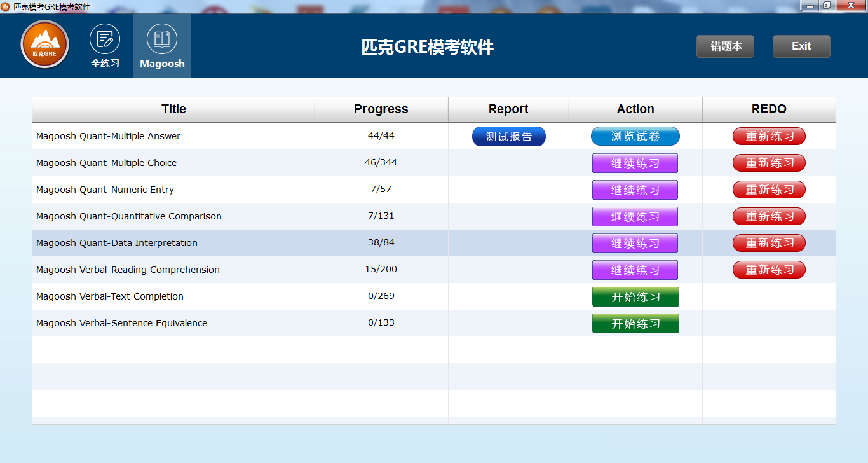This screenshot has height=463, width=868.
Task: Redo the Quant-Multiple Answer exercises
Action: (x=769, y=135)
